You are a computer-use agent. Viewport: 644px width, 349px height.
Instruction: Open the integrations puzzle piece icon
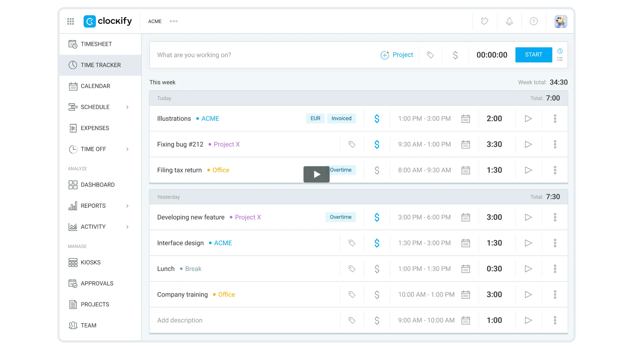(x=484, y=21)
